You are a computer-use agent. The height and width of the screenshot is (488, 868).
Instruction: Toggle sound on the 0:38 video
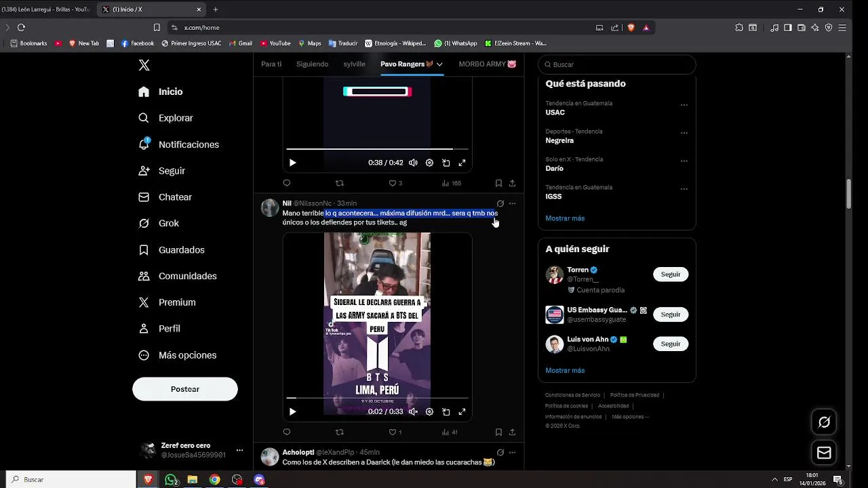click(x=413, y=163)
